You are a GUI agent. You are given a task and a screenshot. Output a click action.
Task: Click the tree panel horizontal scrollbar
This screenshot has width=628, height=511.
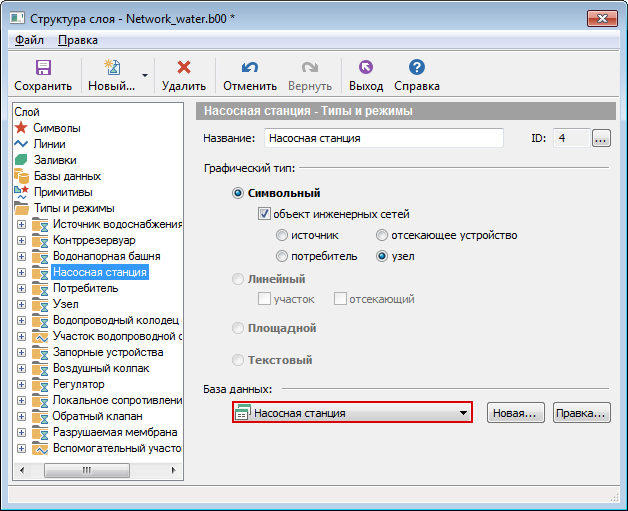click(99, 469)
